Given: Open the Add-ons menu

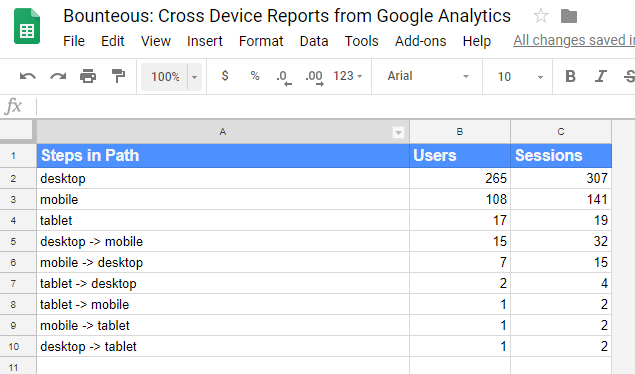Looking at the screenshot, I should (x=421, y=41).
